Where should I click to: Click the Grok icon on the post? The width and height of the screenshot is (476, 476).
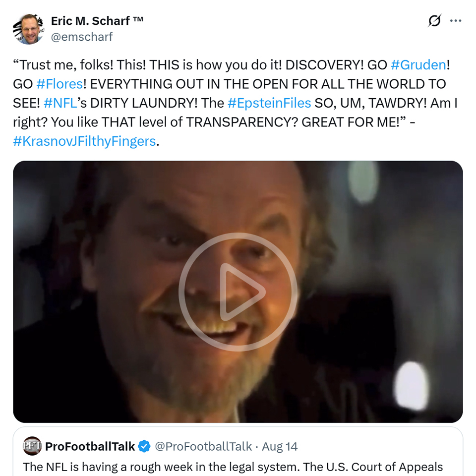click(x=434, y=21)
